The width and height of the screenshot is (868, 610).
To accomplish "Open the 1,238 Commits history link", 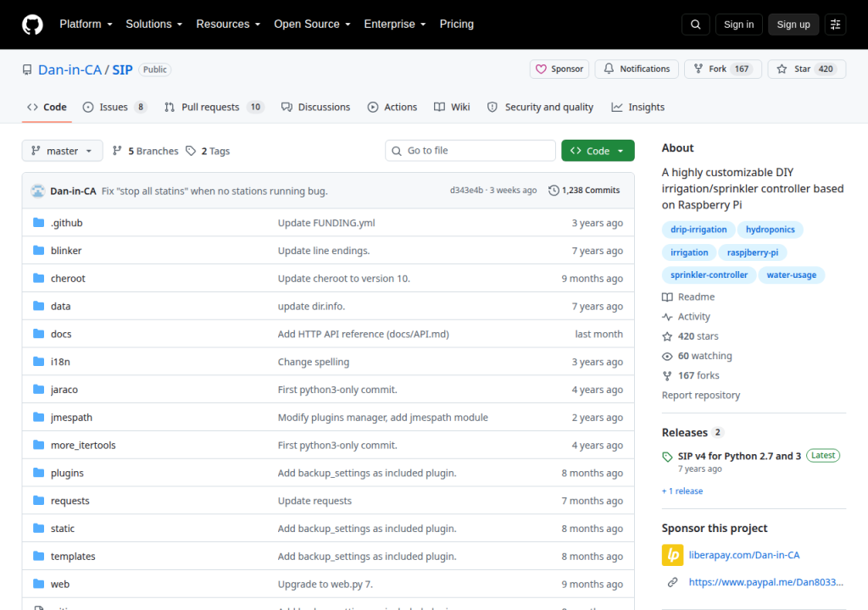I will (x=584, y=191).
